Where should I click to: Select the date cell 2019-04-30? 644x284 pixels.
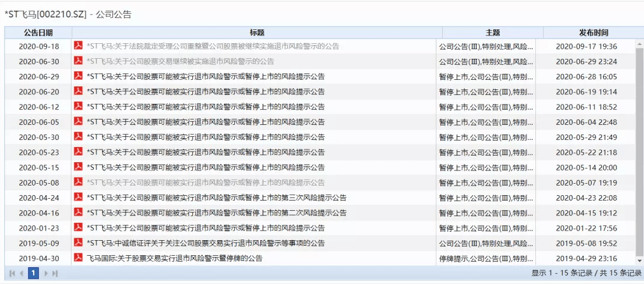pyautogui.click(x=39, y=259)
